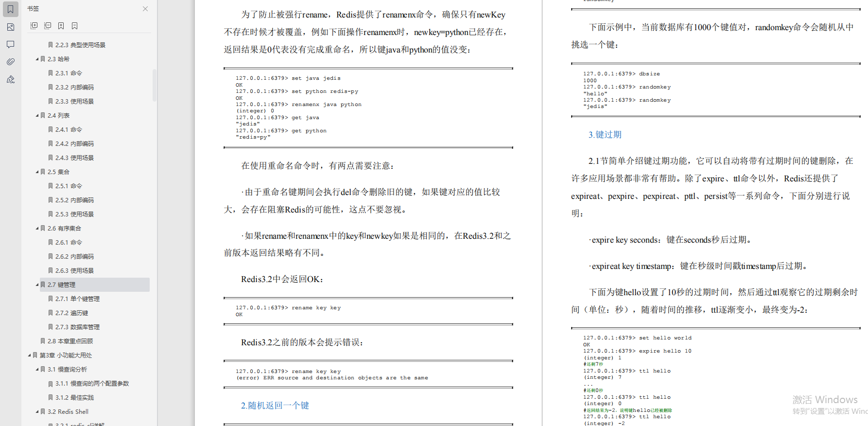Image resolution: width=868 pixels, height=426 pixels.
Task: Open the signature pen icon in the sidebar
Action: [x=10, y=79]
